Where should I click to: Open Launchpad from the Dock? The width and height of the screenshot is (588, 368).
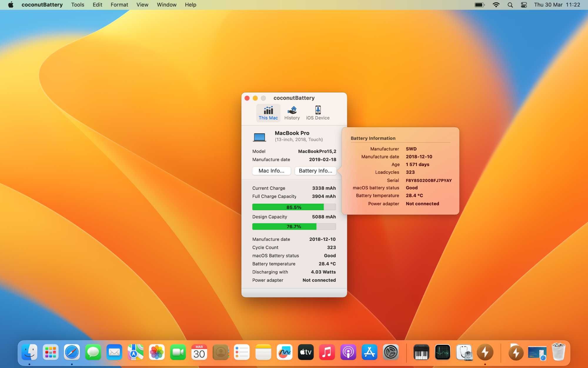(51, 352)
